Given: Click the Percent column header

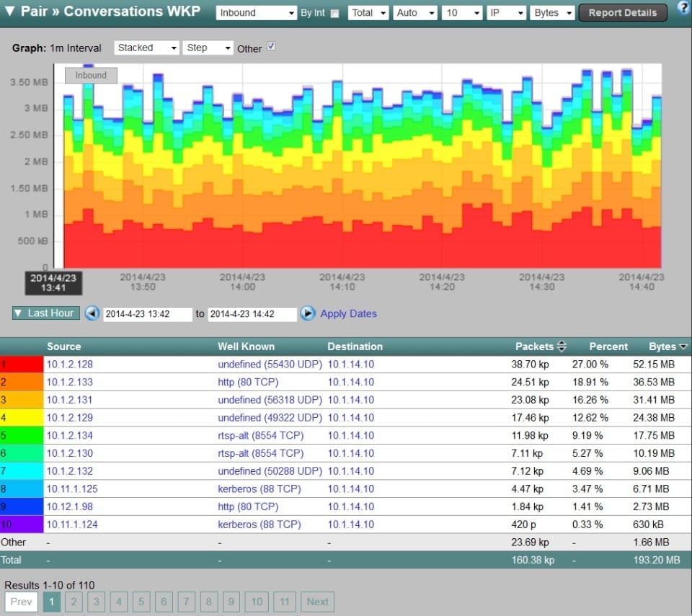Looking at the screenshot, I should pyautogui.click(x=608, y=347).
